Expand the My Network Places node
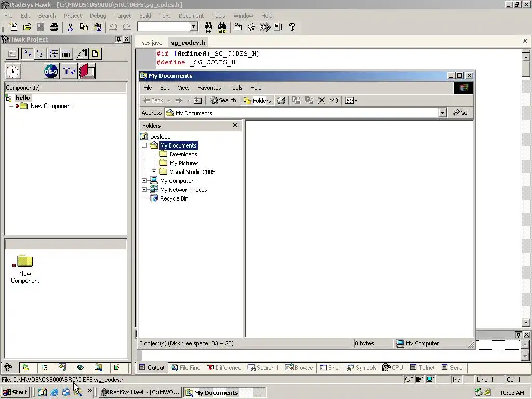Viewport: 532px width, 399px height. (x=144, y=189)
